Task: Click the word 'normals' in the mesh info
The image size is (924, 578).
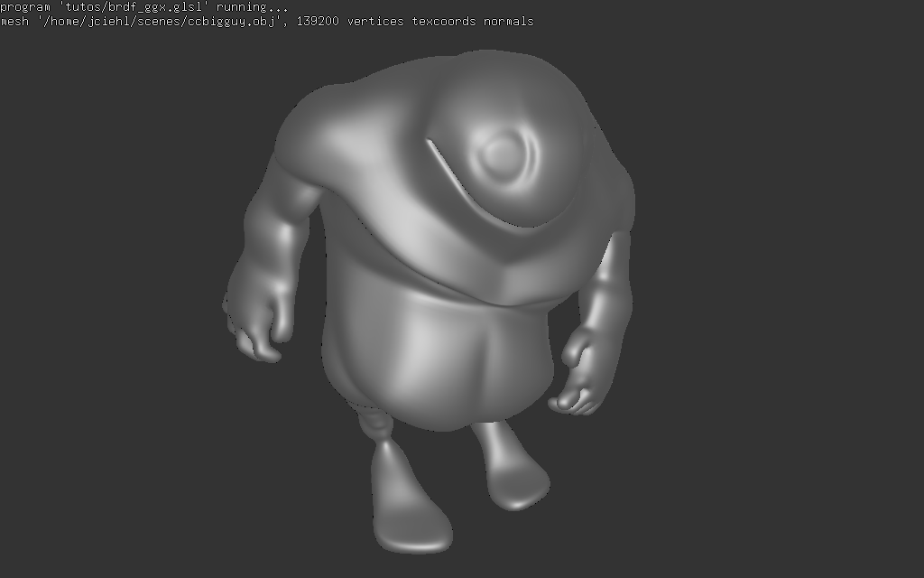Action: tap(509, 21)
